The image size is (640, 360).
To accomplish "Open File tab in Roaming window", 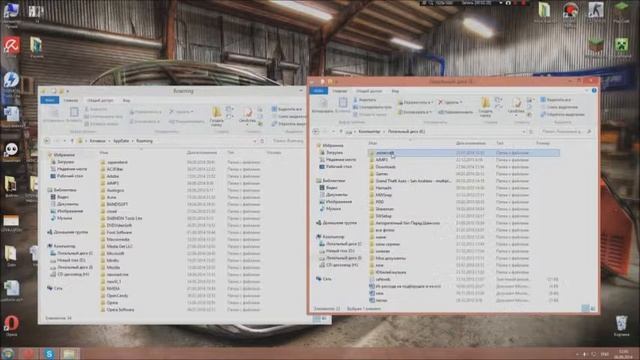I will pos(50,100).
